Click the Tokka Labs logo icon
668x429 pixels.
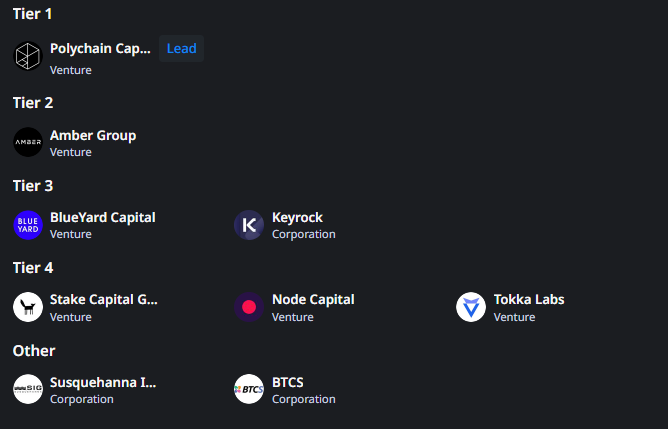coord(471,307)
